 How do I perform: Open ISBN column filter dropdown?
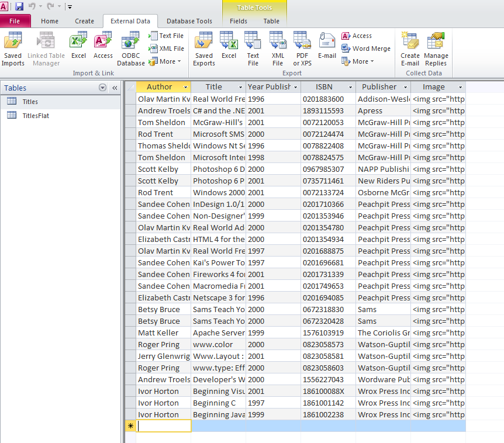click(x=351, y=87)
